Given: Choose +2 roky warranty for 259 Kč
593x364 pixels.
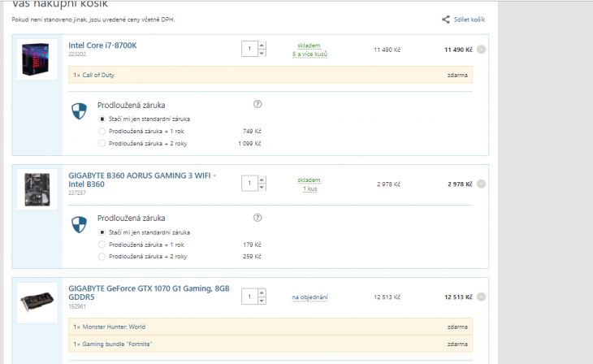Looking at the screenshot, I should (x=102, y=257).
